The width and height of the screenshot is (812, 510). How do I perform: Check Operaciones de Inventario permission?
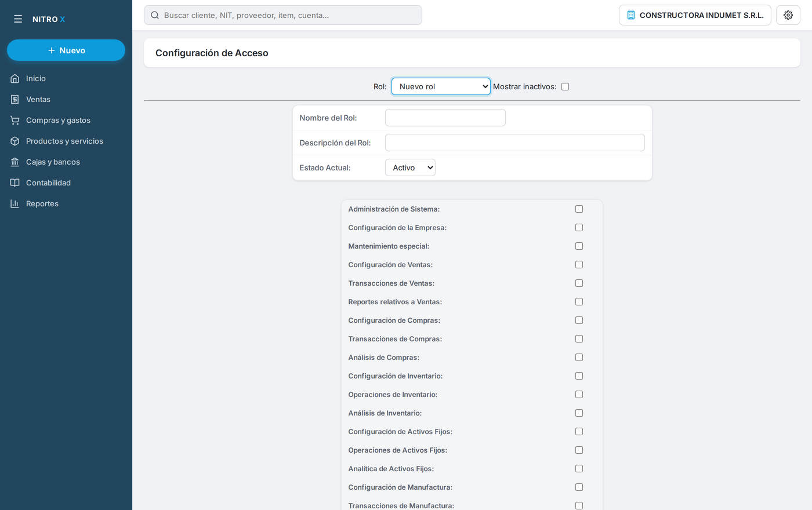tap(579, 394)
